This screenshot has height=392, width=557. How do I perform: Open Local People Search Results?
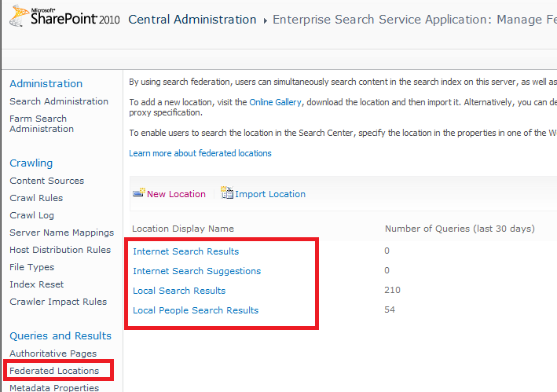pos(196,310)
